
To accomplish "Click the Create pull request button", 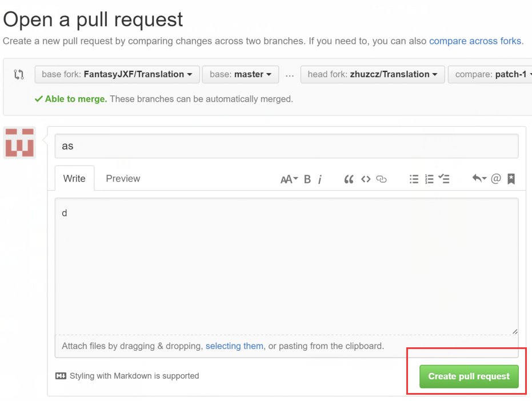I will [469, 376].
